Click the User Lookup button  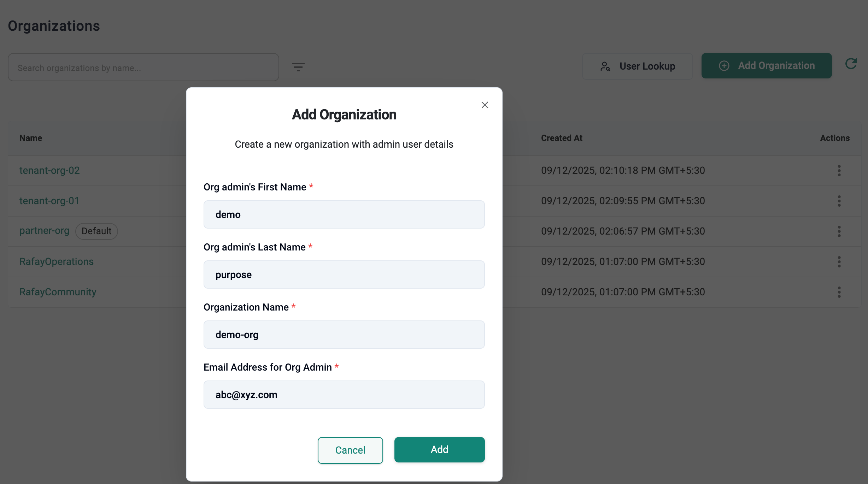pos(637,66)
